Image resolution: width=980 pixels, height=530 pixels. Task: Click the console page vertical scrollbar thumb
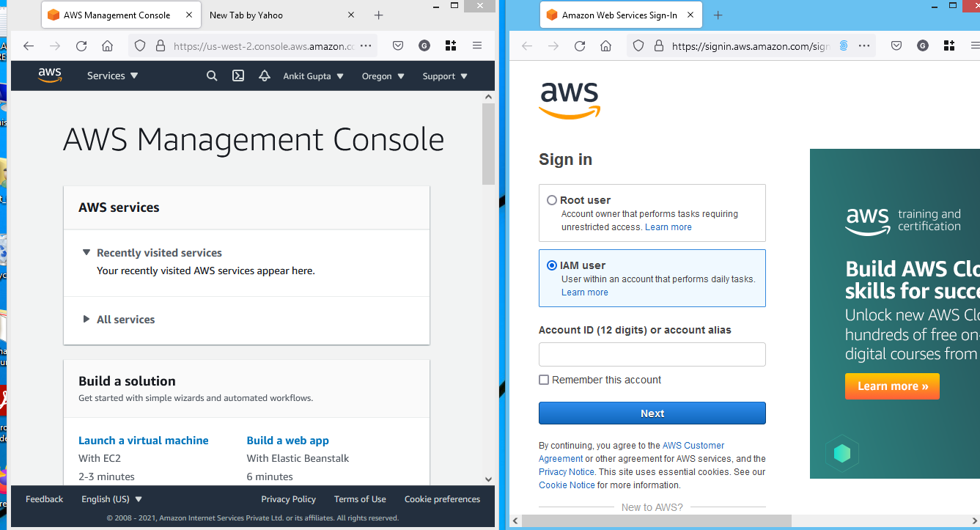[489, 144]
